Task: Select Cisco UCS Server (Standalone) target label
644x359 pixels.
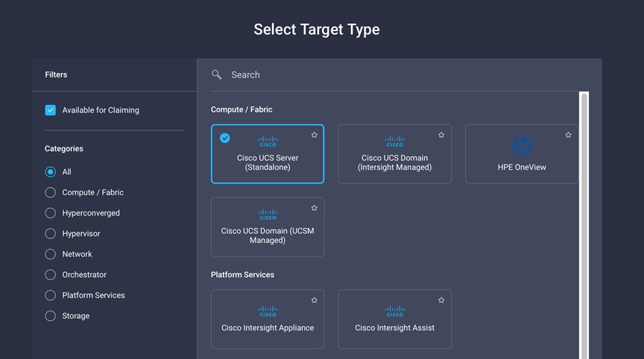Action: [x=268, y=162]
